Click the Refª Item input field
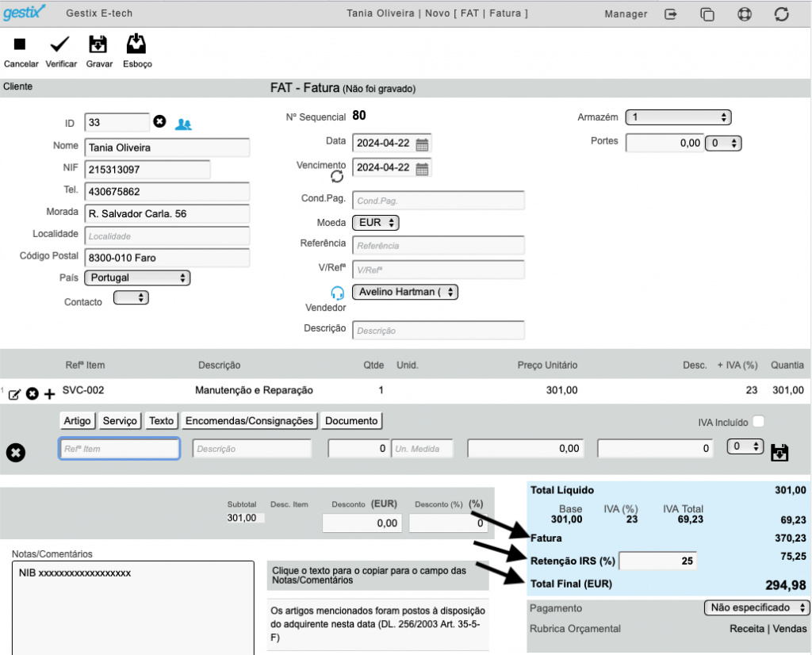This screenshot has height=655, width=812. (x=119, y=448)
